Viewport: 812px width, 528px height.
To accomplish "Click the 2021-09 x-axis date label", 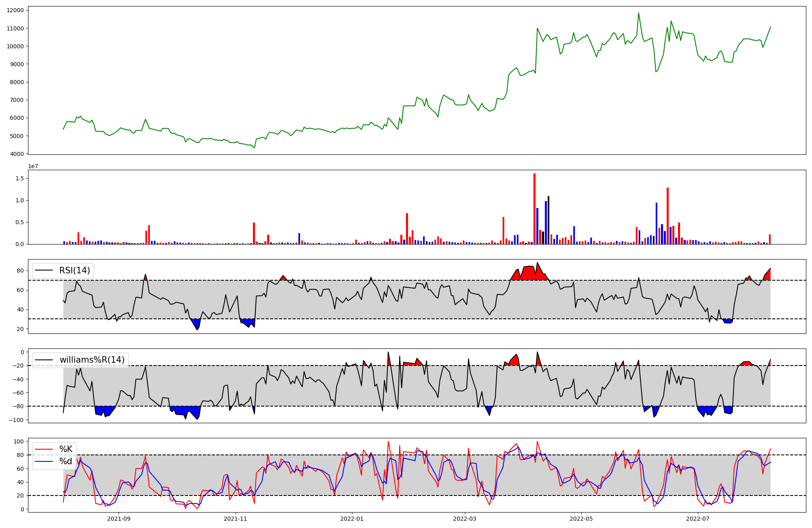I will click(x=119, y=519).
